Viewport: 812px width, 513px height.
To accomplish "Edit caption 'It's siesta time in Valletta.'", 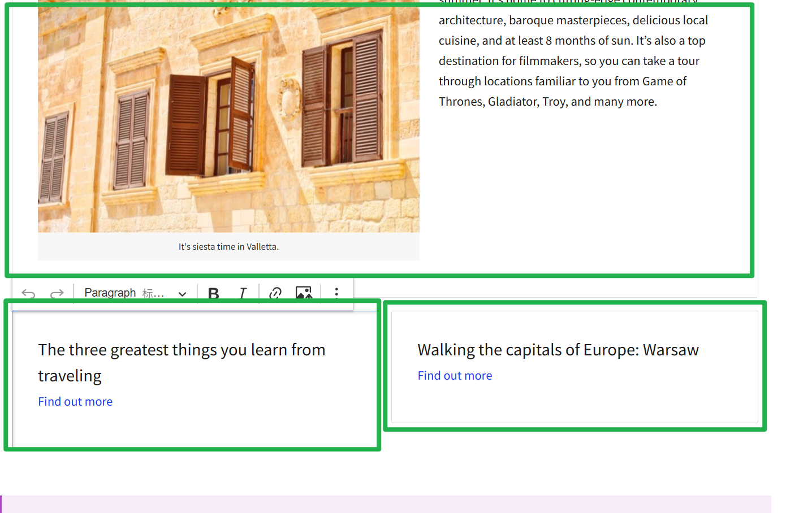I will [228, 247].
